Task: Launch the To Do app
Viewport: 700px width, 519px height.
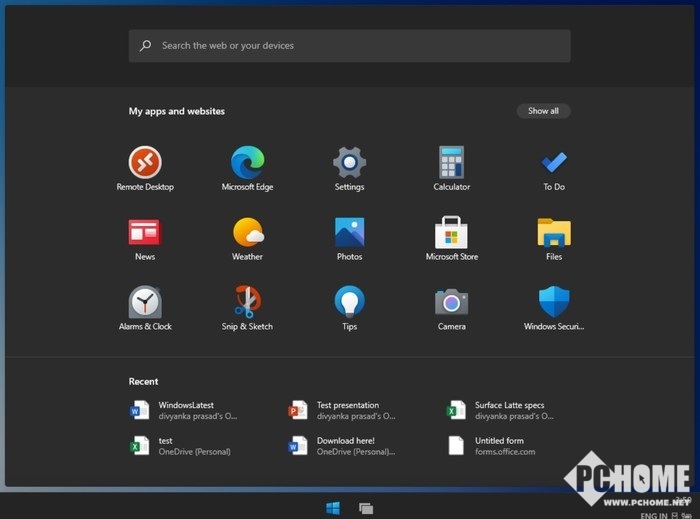Action: [x=553, y=163]
